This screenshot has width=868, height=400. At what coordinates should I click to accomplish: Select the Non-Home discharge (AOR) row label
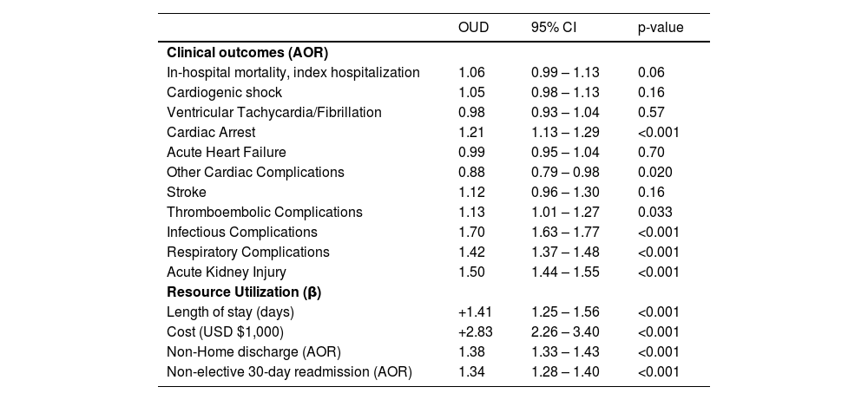click(253, 351)
